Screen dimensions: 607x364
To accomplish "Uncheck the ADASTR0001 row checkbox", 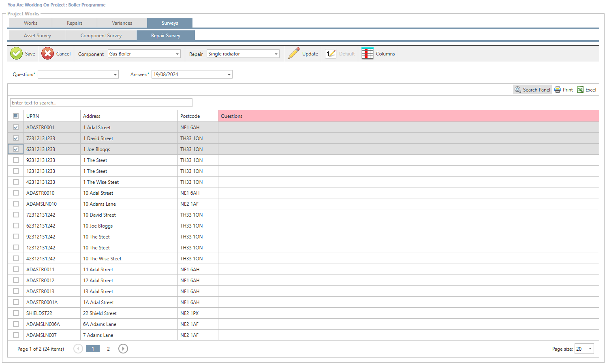I will click(x=16, y=127).
